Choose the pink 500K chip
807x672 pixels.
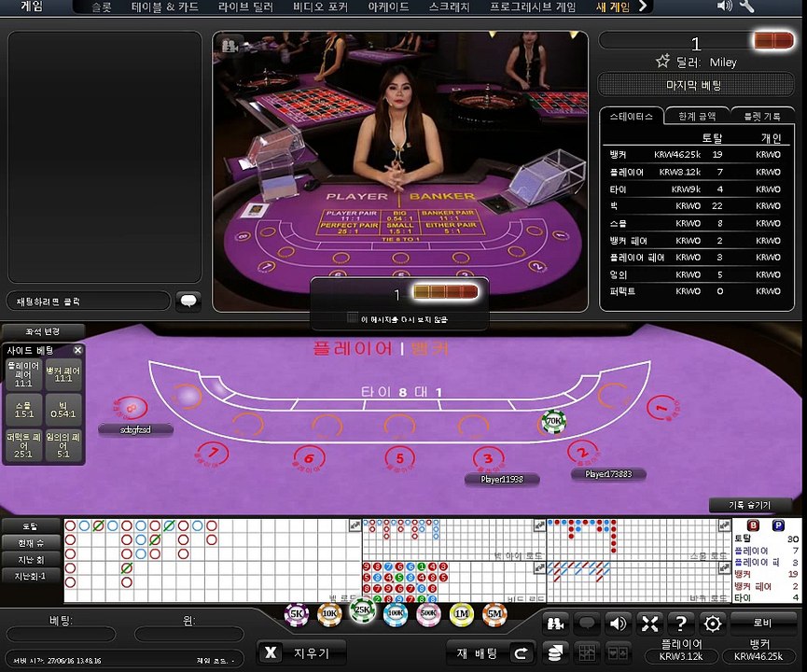[x=428, y=614]
